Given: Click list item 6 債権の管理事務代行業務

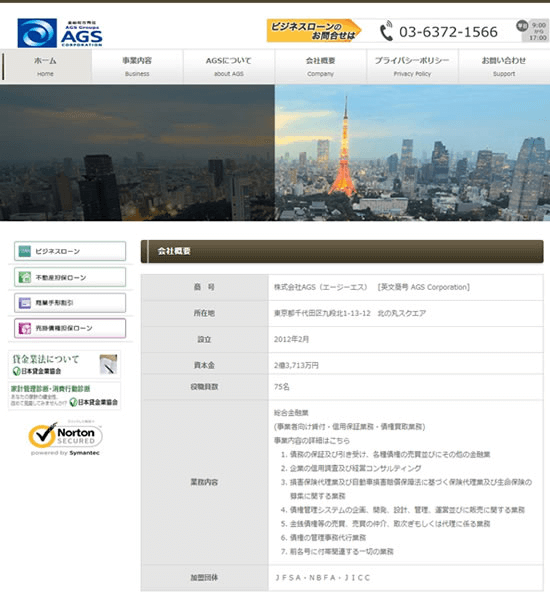Looking at the screenshot, I should click(324, 538).
